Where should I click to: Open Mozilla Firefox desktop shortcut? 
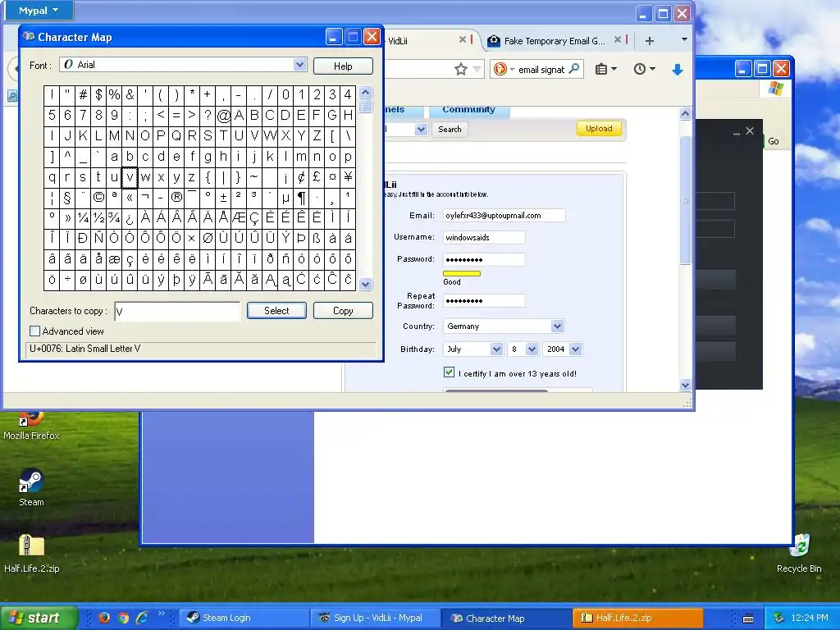pyautogui.click(x=31, y=426)
